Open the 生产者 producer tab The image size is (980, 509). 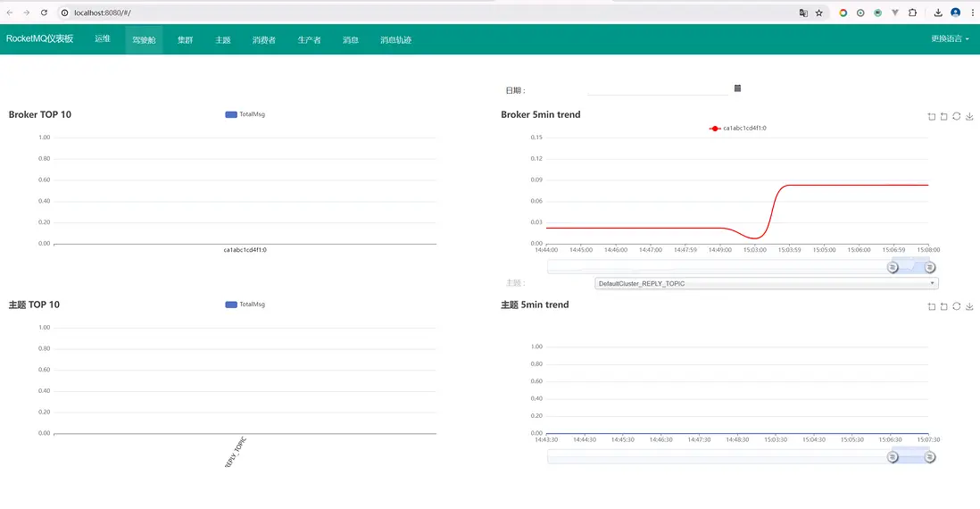click(309, 40)
